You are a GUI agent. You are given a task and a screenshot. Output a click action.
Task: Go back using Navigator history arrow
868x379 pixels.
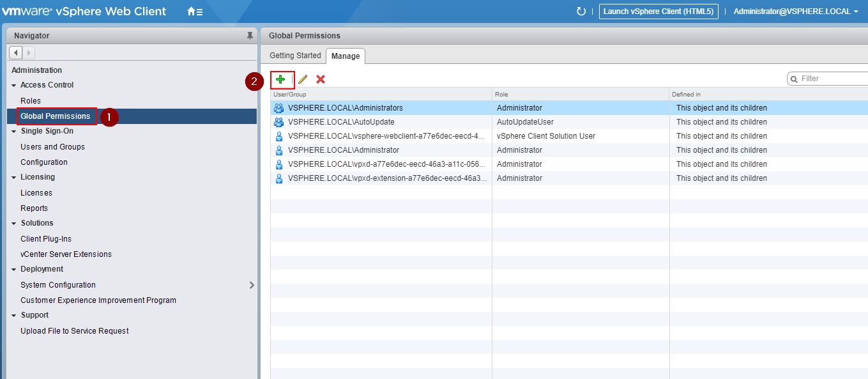pos(16,52)
